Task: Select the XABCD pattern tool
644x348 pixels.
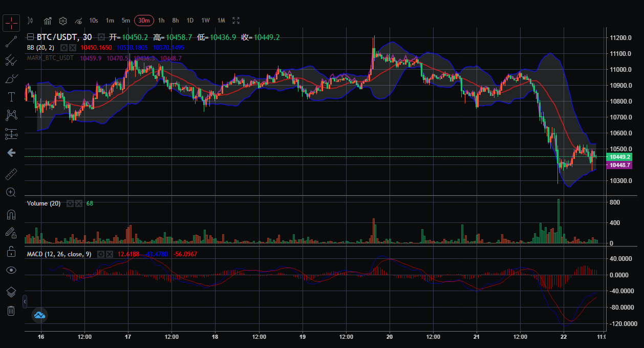Action: click(11, 115)
